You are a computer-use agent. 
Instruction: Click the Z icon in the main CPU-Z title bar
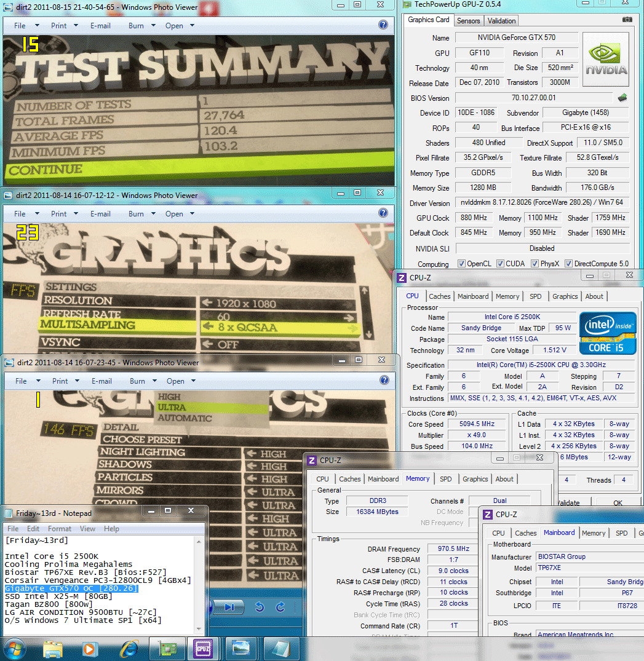click(x=402, y=278)
